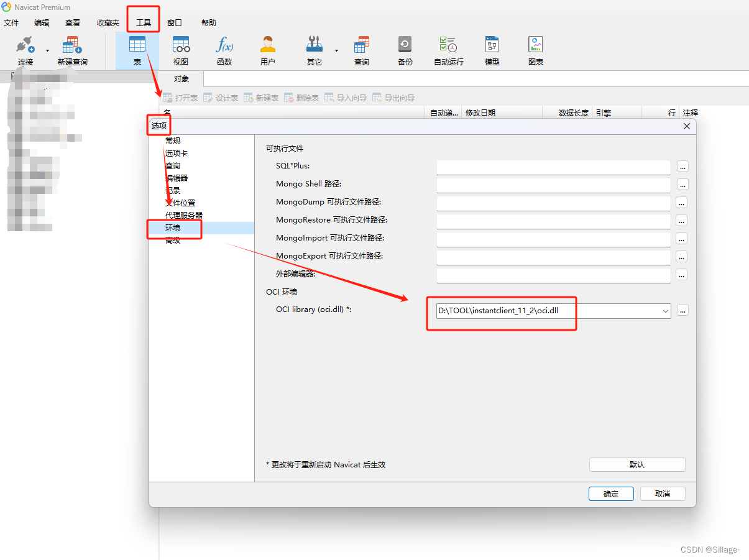Screen dimensions: 749x560
Task: Click 删除表 (Delete Table) in object toolbar
Action: tap(301, 98)
